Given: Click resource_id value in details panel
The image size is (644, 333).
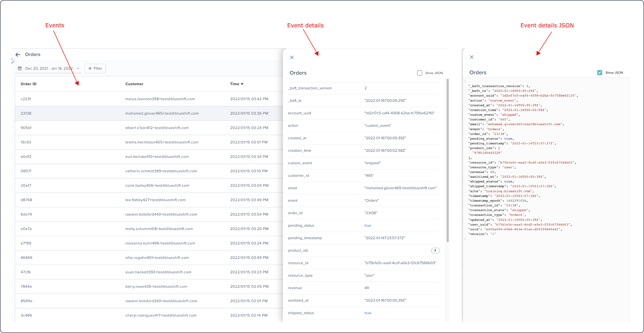Looking at the screenshot, I should click(x=400, y=263).
